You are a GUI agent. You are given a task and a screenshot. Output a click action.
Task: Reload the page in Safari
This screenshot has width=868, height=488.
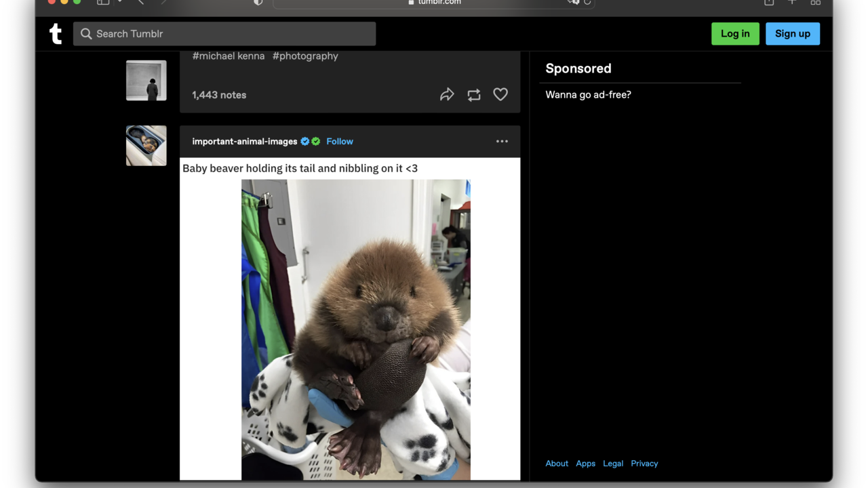tap(587, 2)
